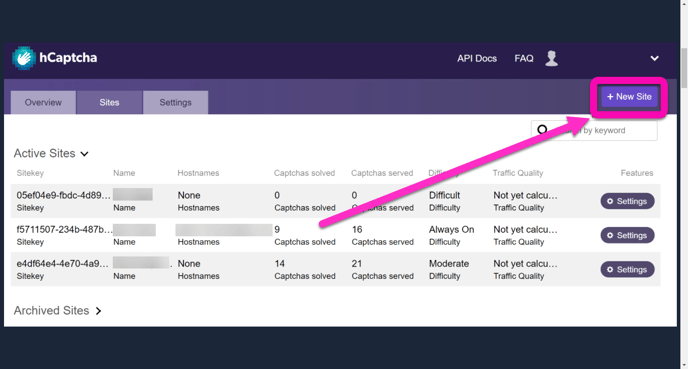Viewport: 688px width, 369px height.
Task: Click the 14 captchas solved value
Action: tap(280, 264)
